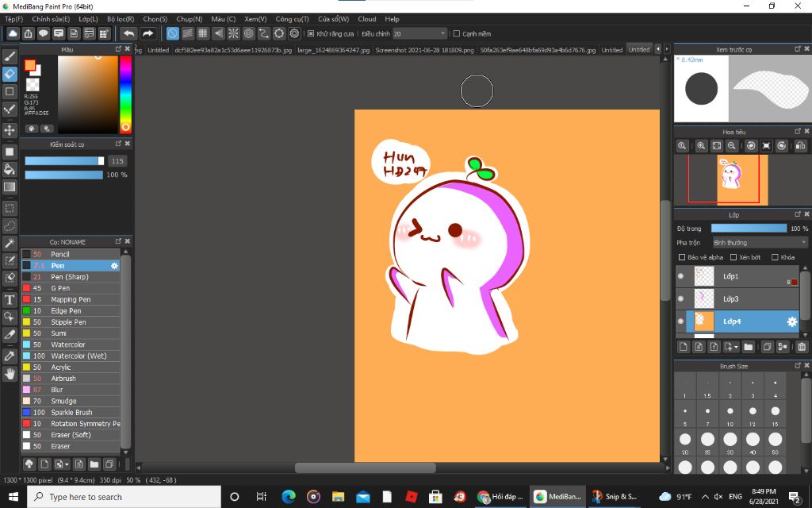The image size is (812, 508).
Task: Select the Gradient tool
Action: [10, 187]
